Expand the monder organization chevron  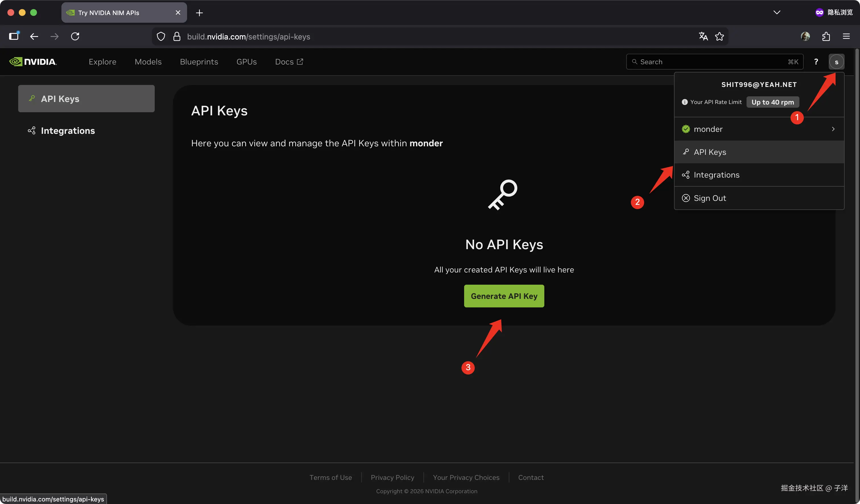833,129
